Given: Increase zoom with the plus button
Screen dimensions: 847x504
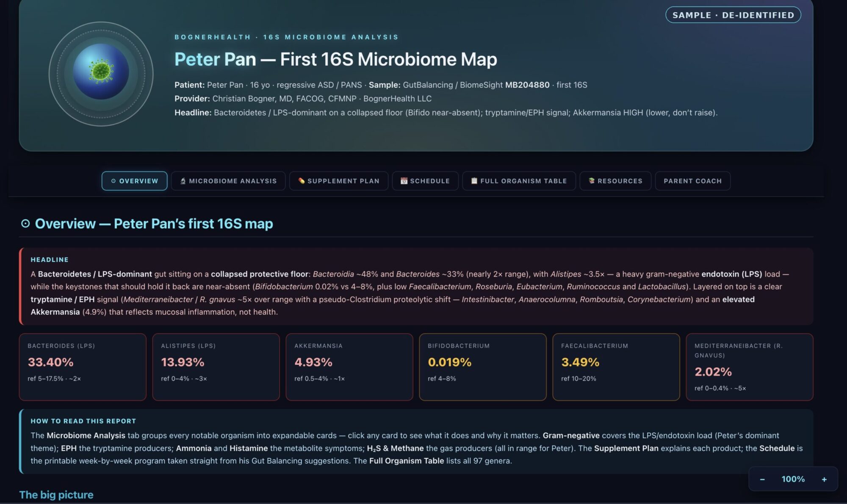Looking at the screenshot, I should [824, 479].
